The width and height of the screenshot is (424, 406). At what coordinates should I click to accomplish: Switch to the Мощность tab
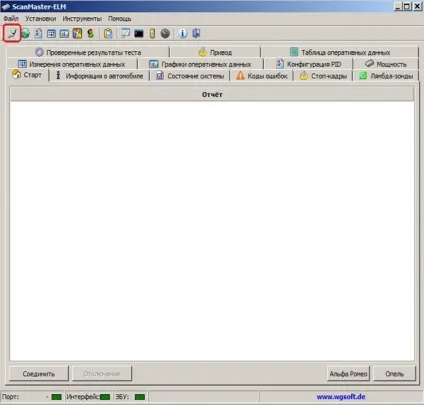click(386, 64)
